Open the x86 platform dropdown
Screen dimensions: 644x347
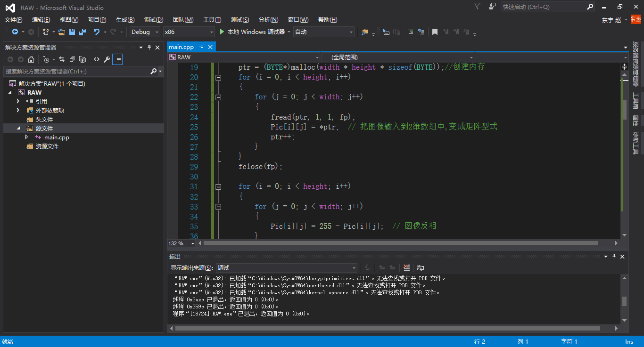click(189, 32)
